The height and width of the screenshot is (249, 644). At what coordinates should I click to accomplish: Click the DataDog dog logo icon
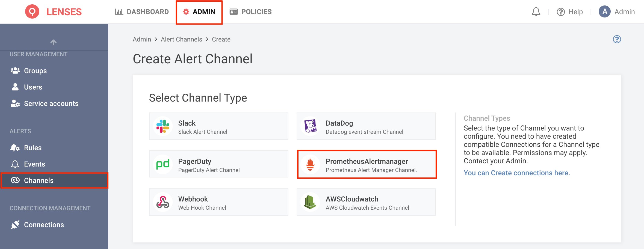[x=310, y=126]
